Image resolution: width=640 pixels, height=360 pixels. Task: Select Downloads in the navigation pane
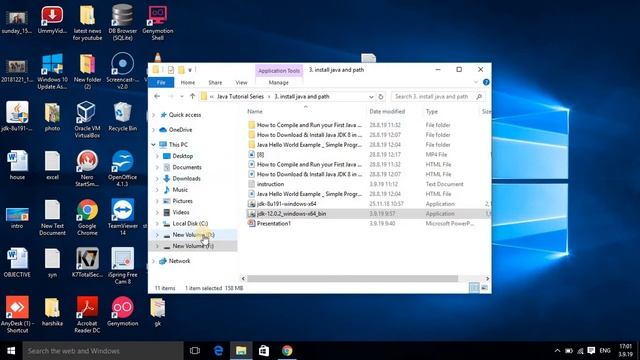[x=187, y=178]
